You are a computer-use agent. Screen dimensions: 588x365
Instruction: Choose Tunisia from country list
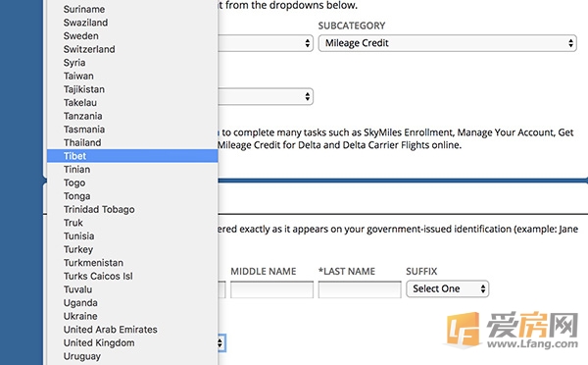tap(132, 235)
